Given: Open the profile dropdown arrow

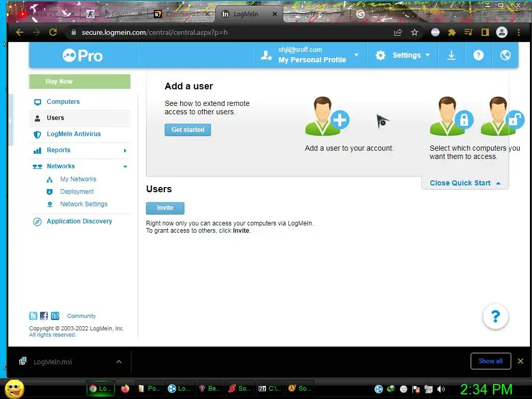Looking at the screenshot, I should tap(356, 55).
